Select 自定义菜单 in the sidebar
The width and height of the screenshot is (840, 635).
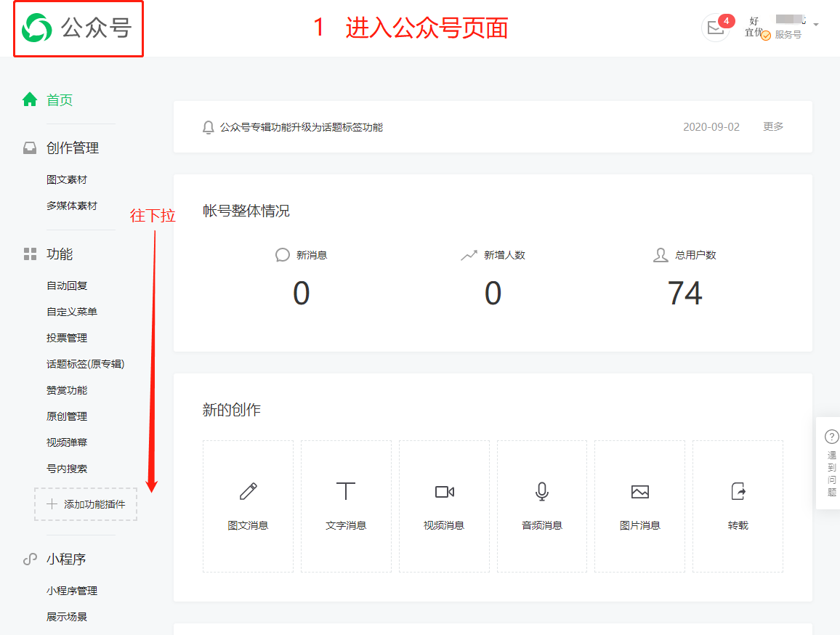72,312
